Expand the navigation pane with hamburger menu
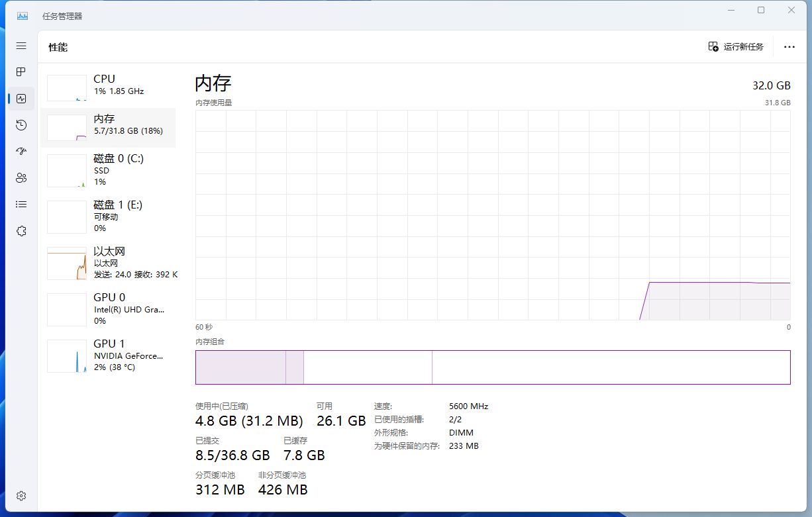The width and height of the screenshot is (812, 517). pyautogui.click(x=21, y=46)
